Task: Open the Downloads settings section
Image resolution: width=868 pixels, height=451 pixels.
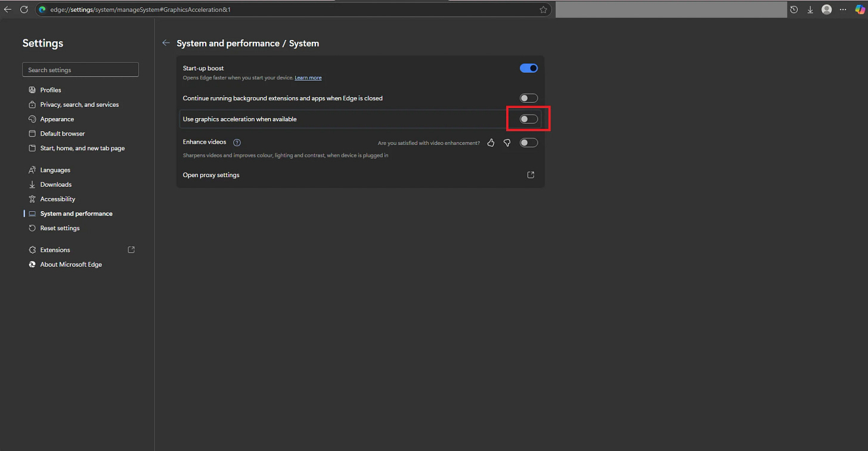Action: pyautogui.click(x=55, y=184)
